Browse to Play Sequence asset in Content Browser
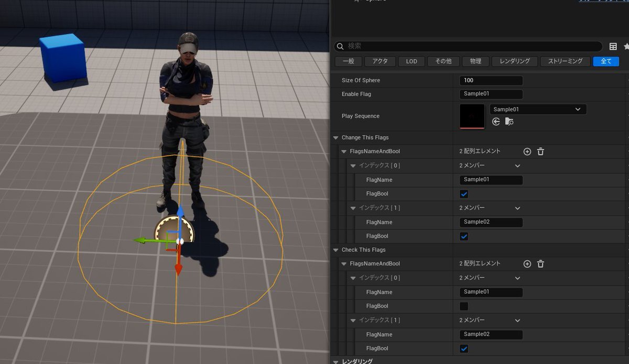Viewport: 629px width, 364px height. tap(509, 122)
